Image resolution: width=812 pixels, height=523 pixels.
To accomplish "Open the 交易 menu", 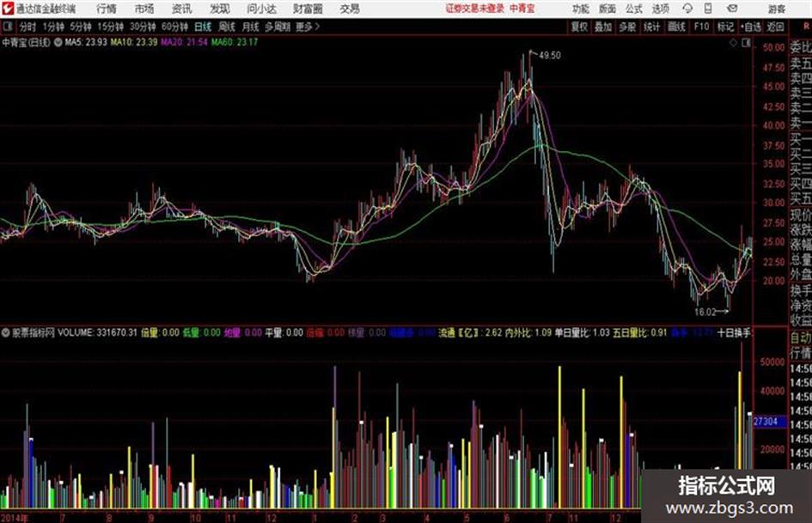I will click(x=350, y=9).
